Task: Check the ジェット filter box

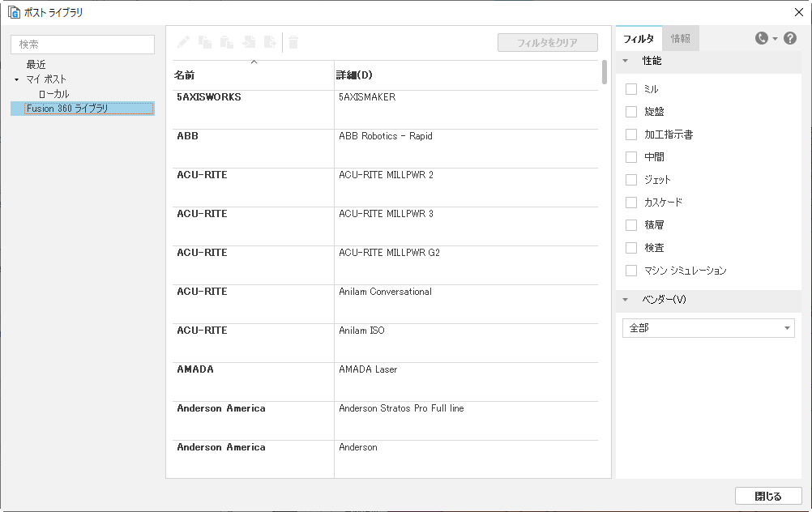Action: pyautogui.click(x=630, y=180)
